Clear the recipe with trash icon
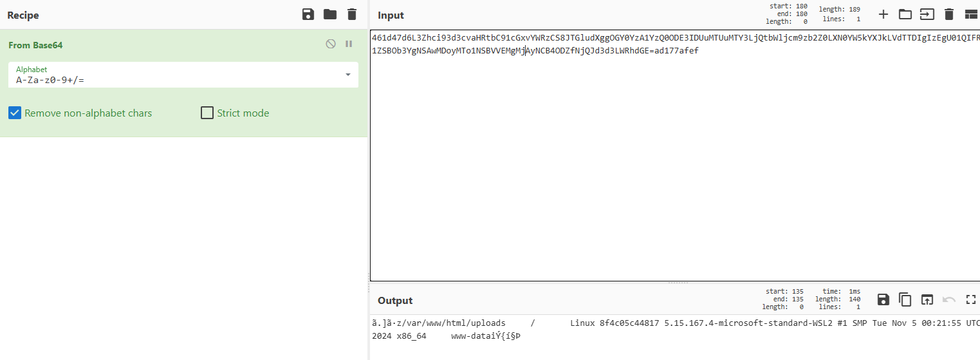Screen dimensions: 980x360 (351, 14)
